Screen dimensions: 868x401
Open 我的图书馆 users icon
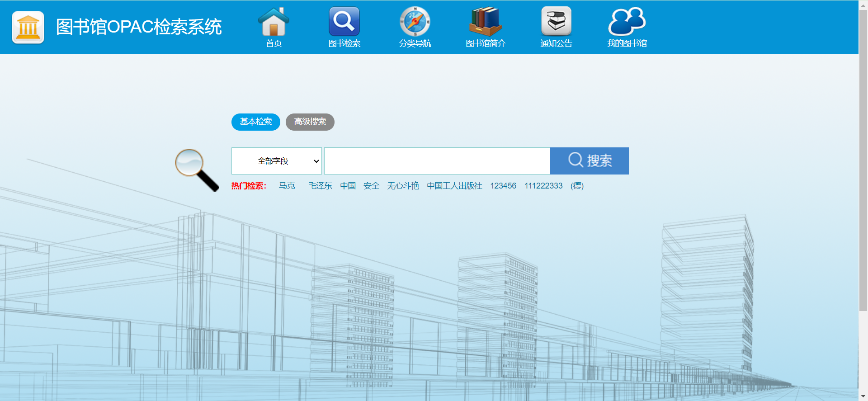(x=627, y=22)
